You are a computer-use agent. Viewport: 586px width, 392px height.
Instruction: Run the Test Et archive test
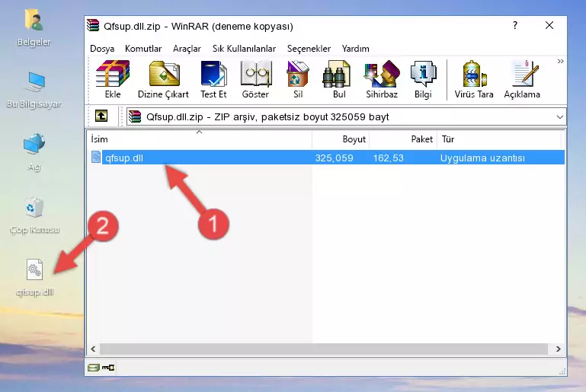point(213,79)
